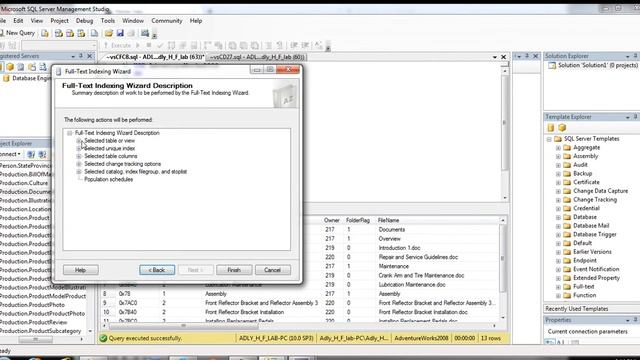Collapse the SQL Server Templates folder
The image size is (640, 360).
pyautogui.click(x=549, y=139)
